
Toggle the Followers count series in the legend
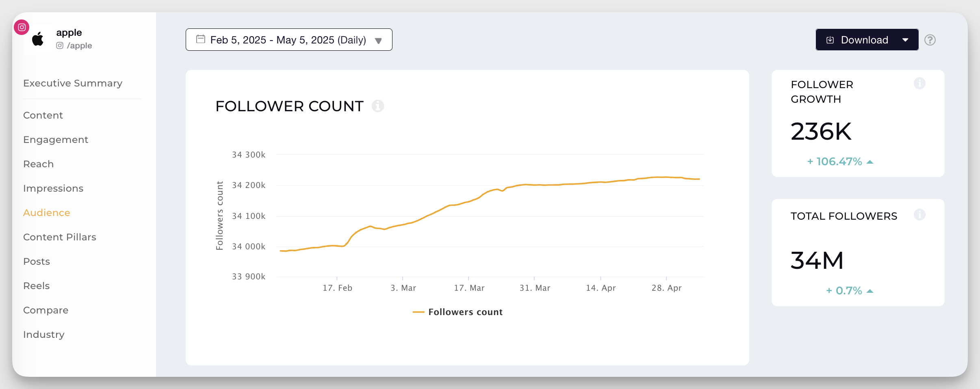458,312
